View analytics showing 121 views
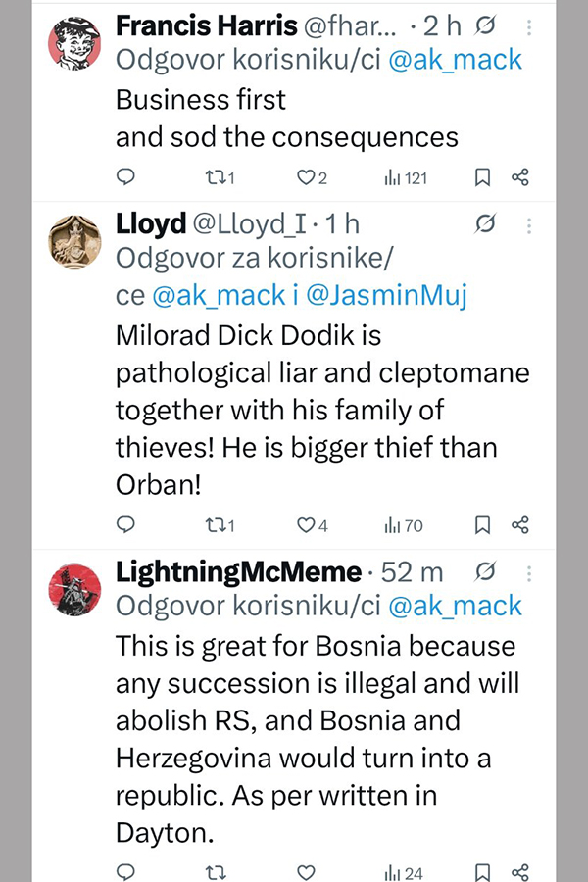588x882 pixels. tap(406, 177)
